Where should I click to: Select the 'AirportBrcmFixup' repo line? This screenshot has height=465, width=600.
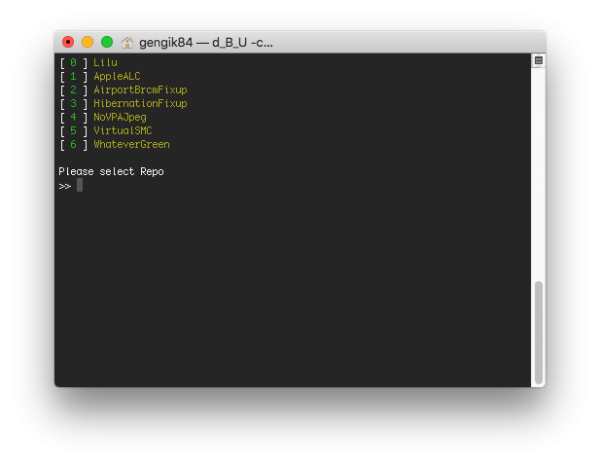123,90
